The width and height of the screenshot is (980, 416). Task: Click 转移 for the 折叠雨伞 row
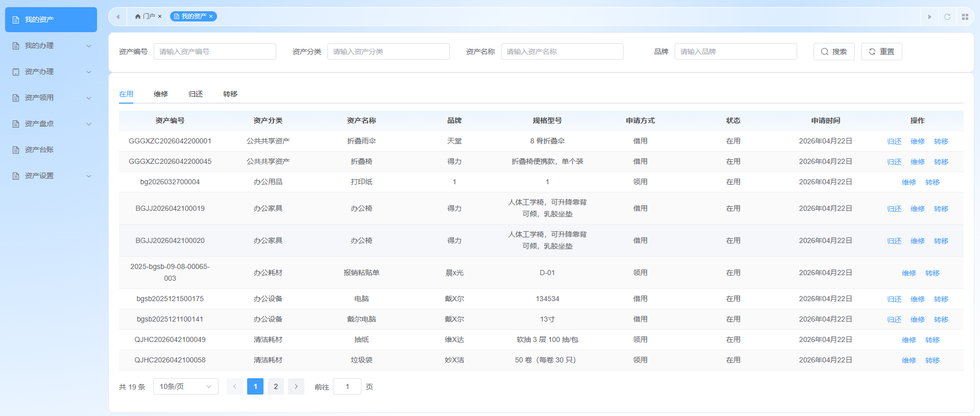(x=941, y=141)
